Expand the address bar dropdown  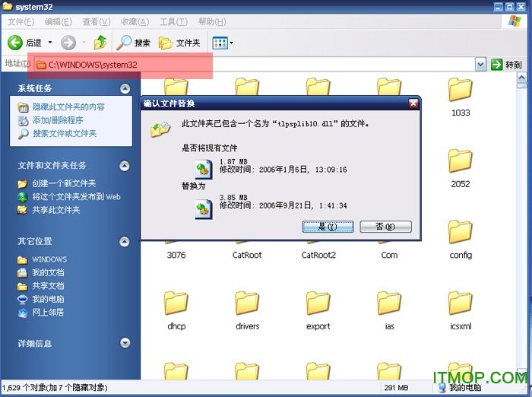click(480, 64)
